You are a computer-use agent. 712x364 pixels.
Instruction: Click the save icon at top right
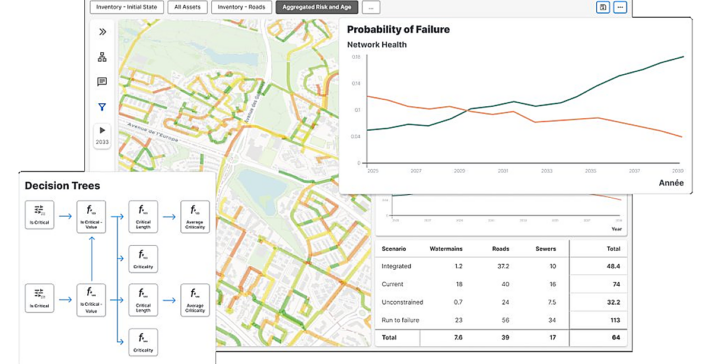[603, 7]
